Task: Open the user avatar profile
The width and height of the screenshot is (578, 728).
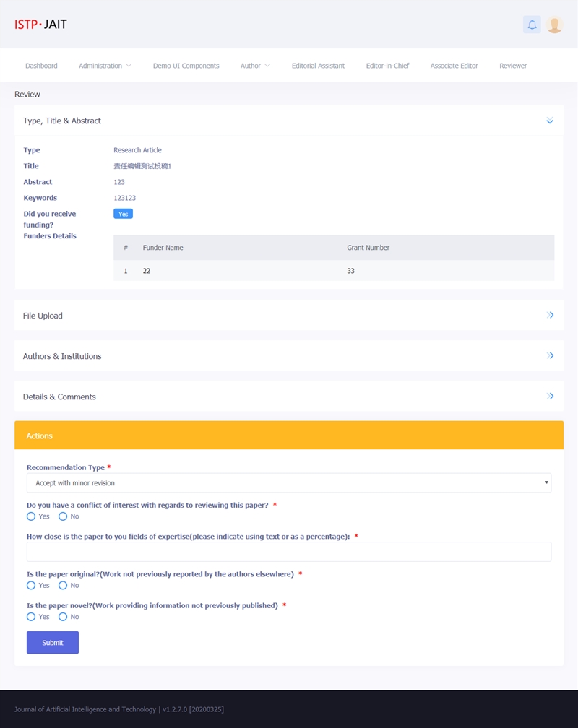Action: [554, 25]
